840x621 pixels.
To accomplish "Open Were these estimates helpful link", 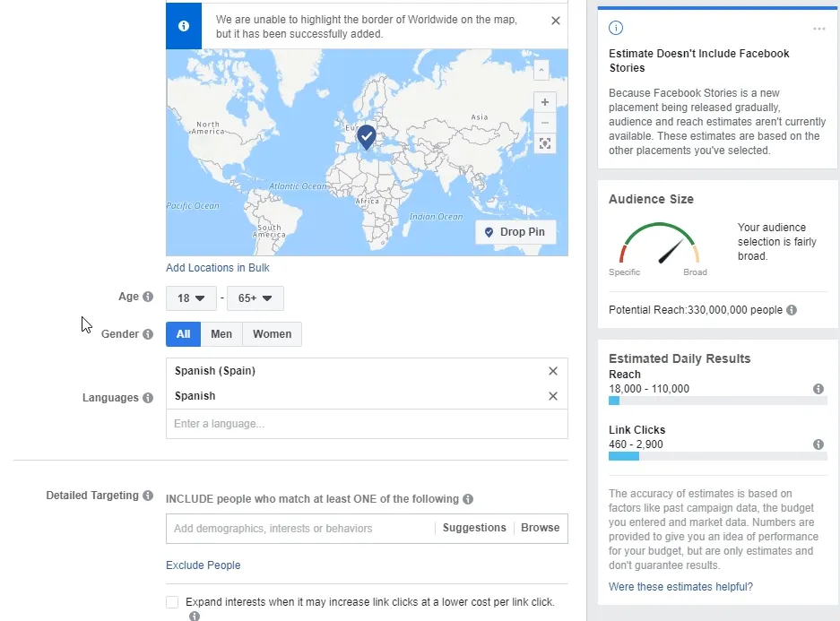I will pos(680,587).
